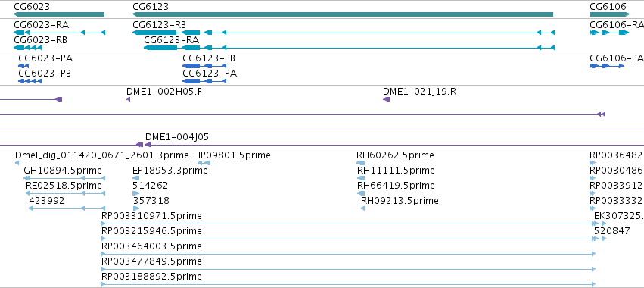Click the CG6023-PB protein glyph
The image size is (644, 288).
[30, 81]
